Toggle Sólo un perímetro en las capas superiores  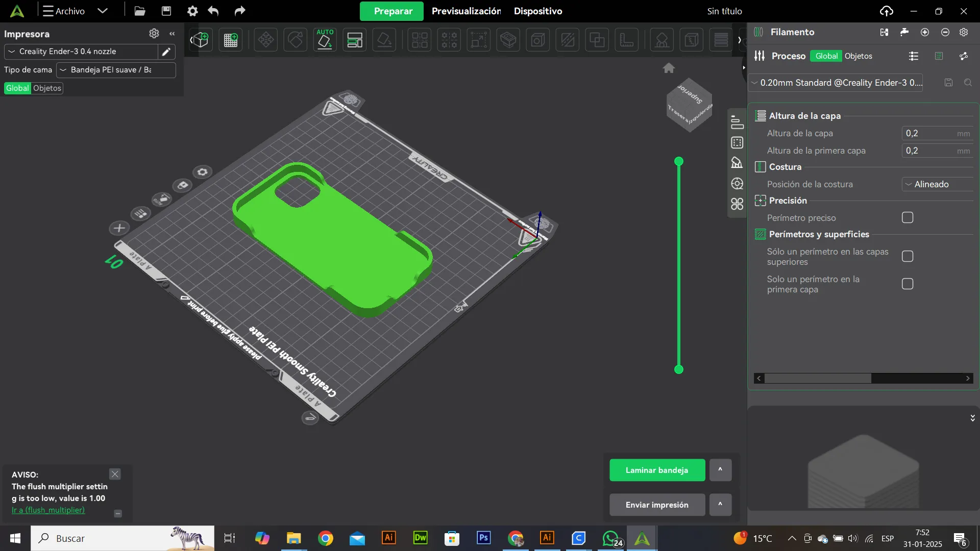point(908,256)
